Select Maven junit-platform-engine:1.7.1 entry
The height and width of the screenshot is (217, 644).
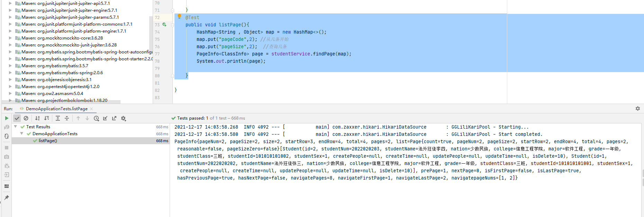[x=74, y=31]
